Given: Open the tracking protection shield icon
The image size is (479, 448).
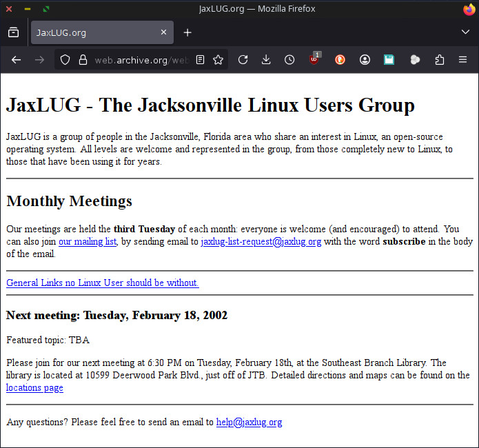Looking at the screenshot, I should [x=65, y=60].
